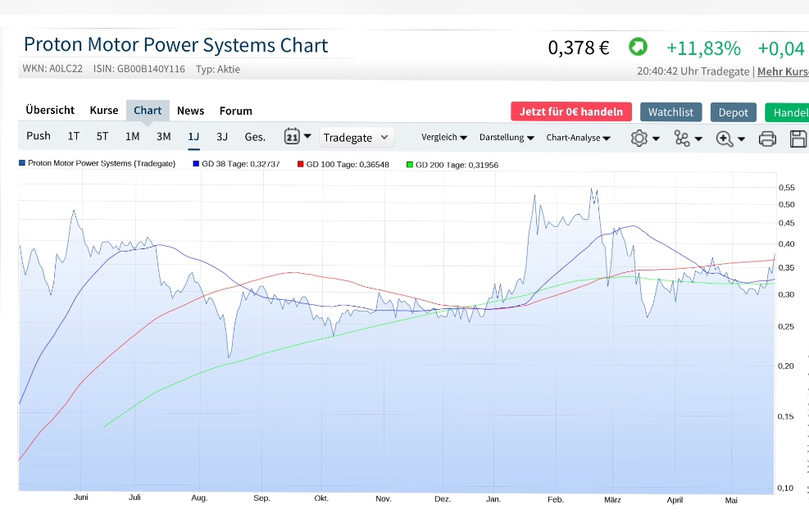Print the chart with printer icon
The height and width of the screenshot is (532, 809).
(x=767, y=138)
